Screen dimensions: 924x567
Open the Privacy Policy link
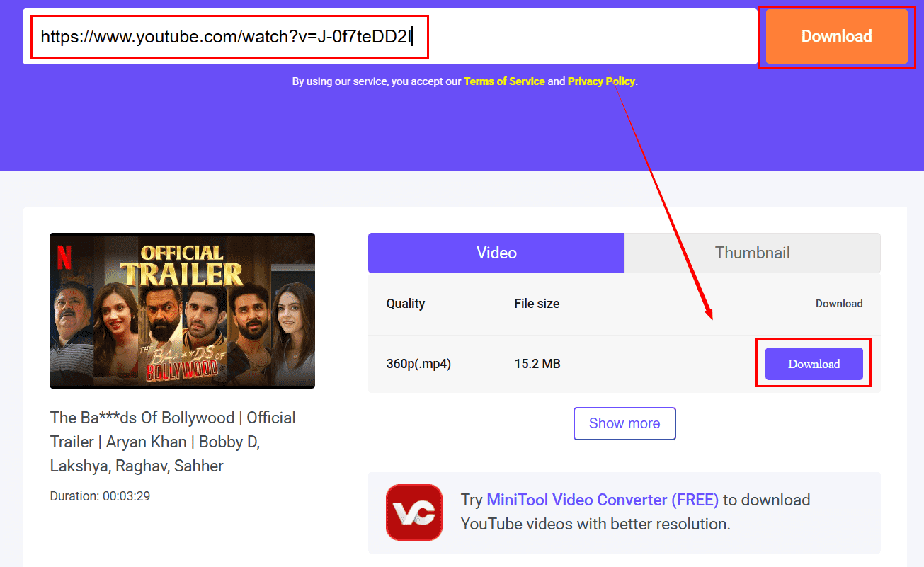pyautogui.click(x=601, y=81)
